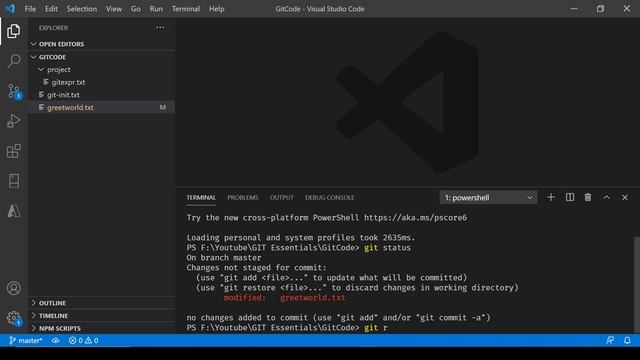Click the VS Code logo in the title bar

click(x=10, y=9)
